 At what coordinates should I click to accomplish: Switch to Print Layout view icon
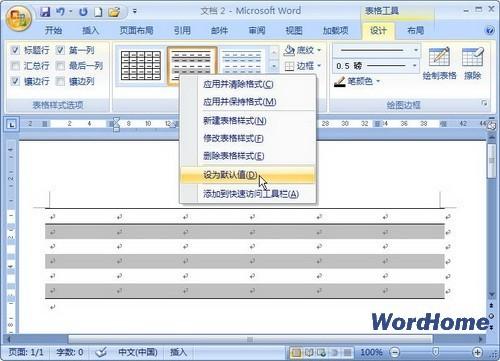(296, 352)
